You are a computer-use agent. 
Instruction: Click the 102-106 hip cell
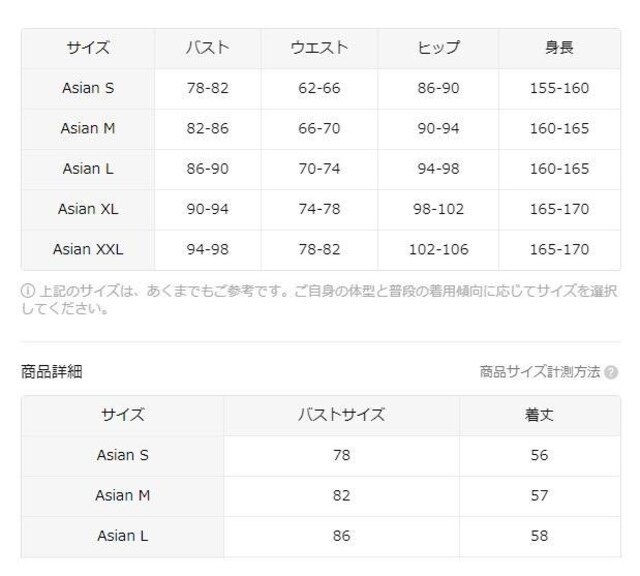(x=438, y=249)
